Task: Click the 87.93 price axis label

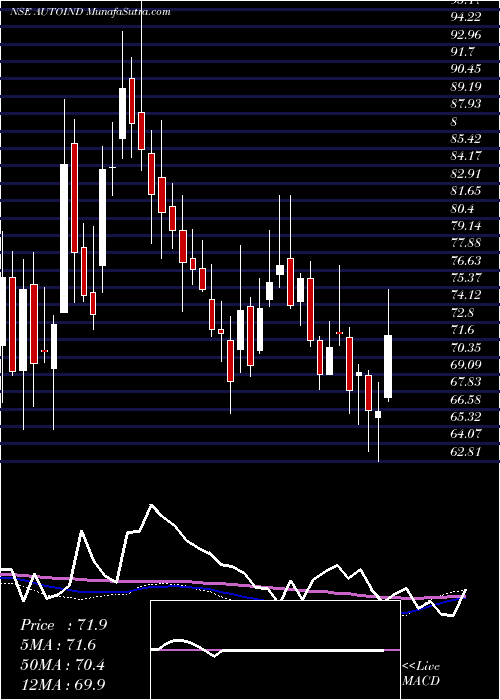Action: pyautogui.click(x=466, y=104)
